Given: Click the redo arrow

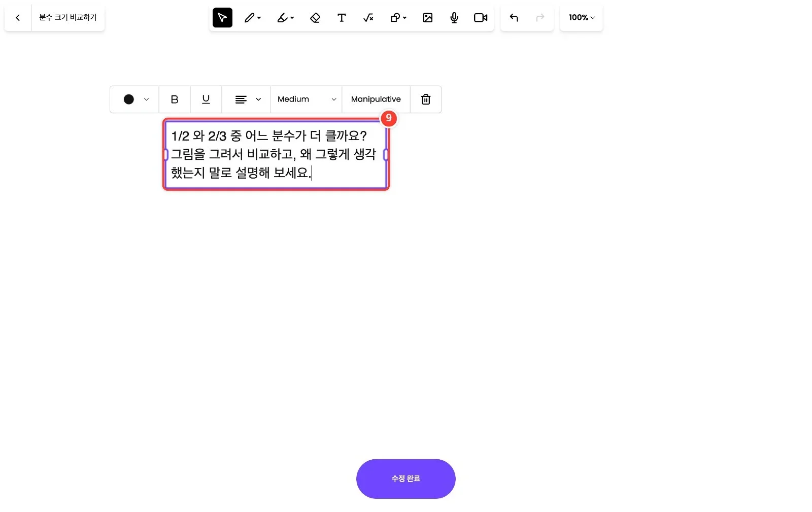Looking at the screenshot, I should pyautogui.click(x=540, y=18).
